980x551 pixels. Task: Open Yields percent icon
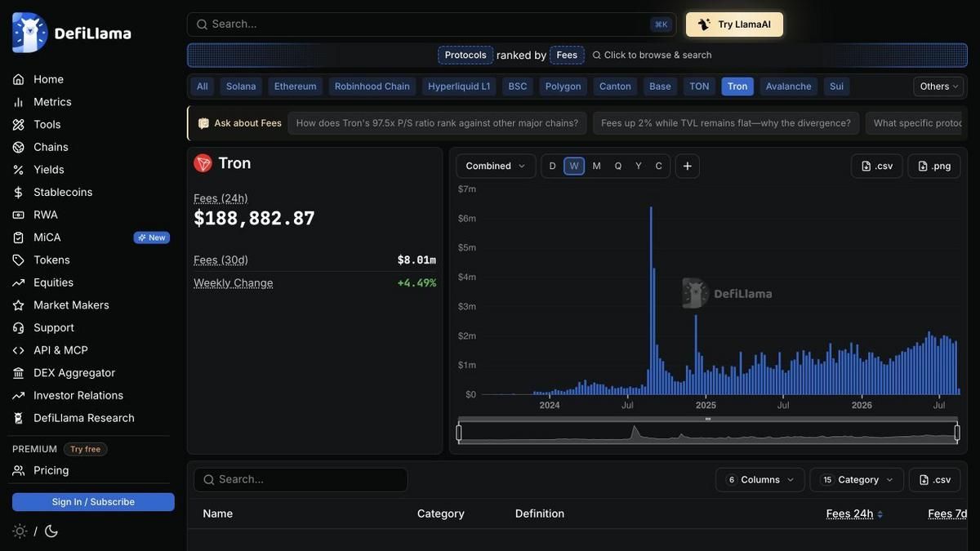[x=19, y=170]
